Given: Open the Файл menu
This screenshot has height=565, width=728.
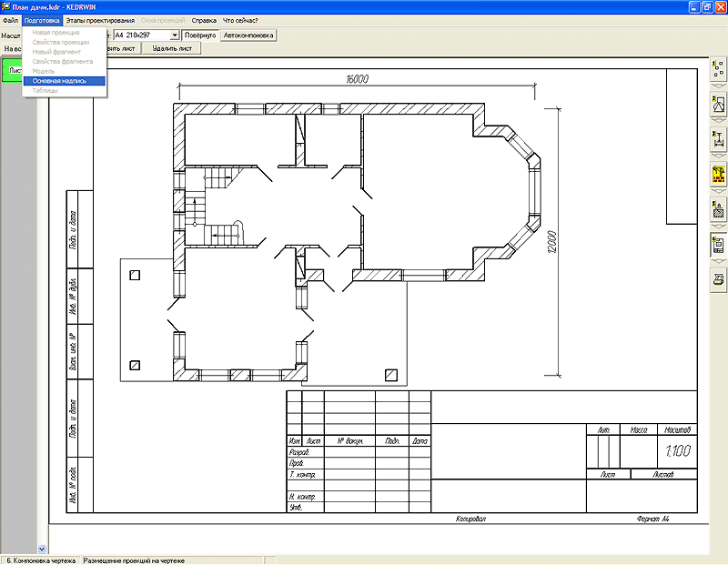Looking at the screenshot, I should pyautogui.click(x=10, y=20).
